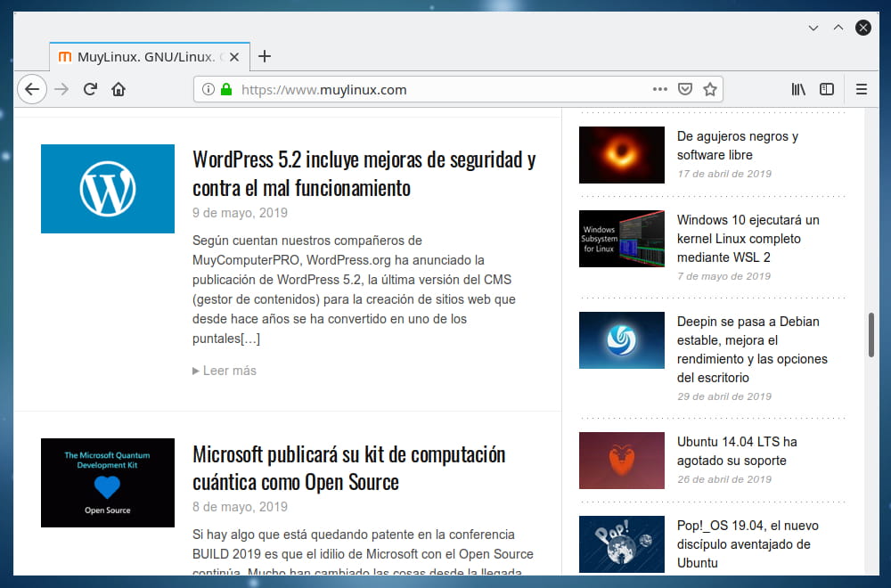The image size is (891, 588).
Task: Open the Library view icon
Action: coord(798,89)
